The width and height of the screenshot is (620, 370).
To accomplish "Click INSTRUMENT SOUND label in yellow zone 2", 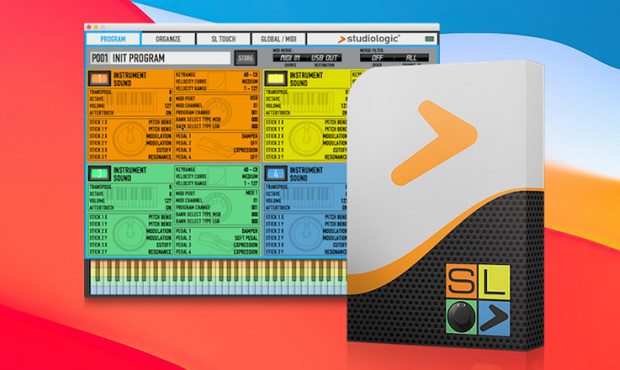I will pos(306,79).
